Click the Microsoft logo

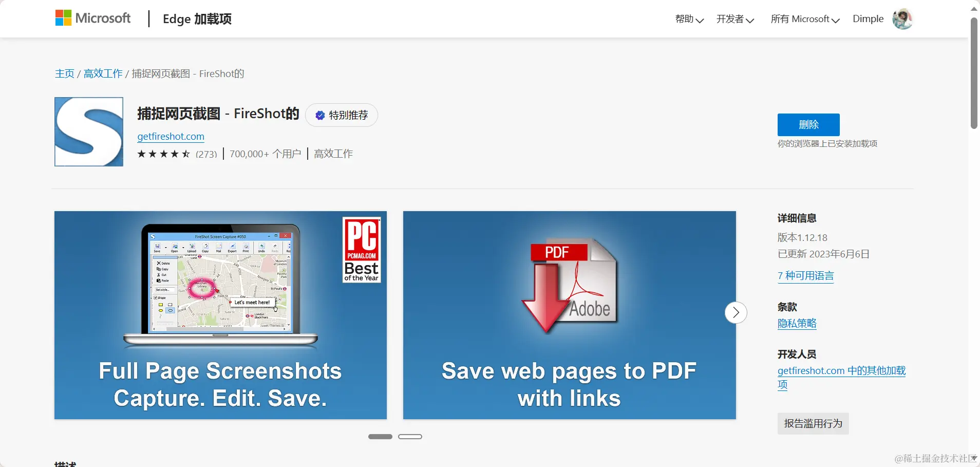pos(93,18)
